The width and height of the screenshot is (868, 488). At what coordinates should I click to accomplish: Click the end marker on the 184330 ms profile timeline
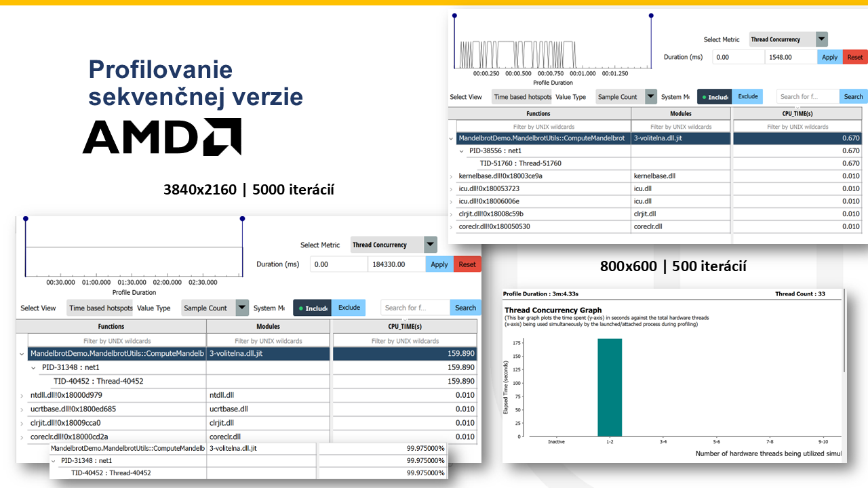[242, 218]
